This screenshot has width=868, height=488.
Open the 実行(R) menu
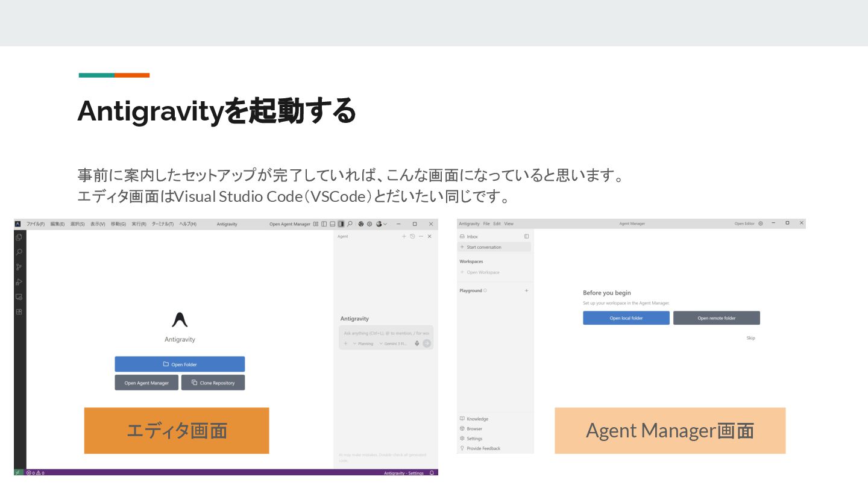(139, 224)
